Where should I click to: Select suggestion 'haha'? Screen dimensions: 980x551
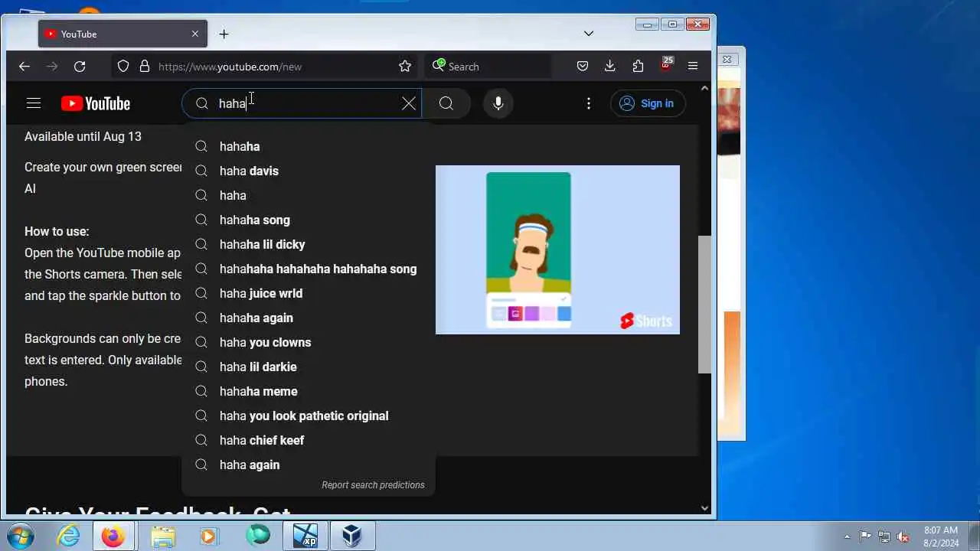309,195
